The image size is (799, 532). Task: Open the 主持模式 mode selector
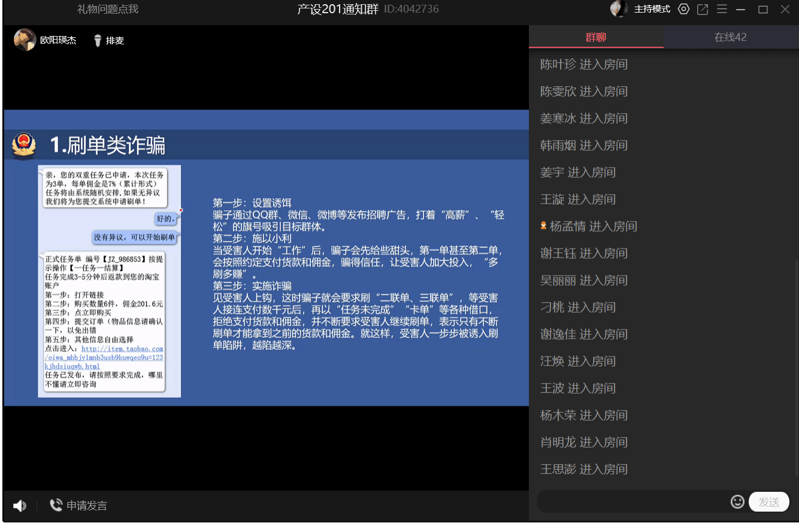click(652, 9)
